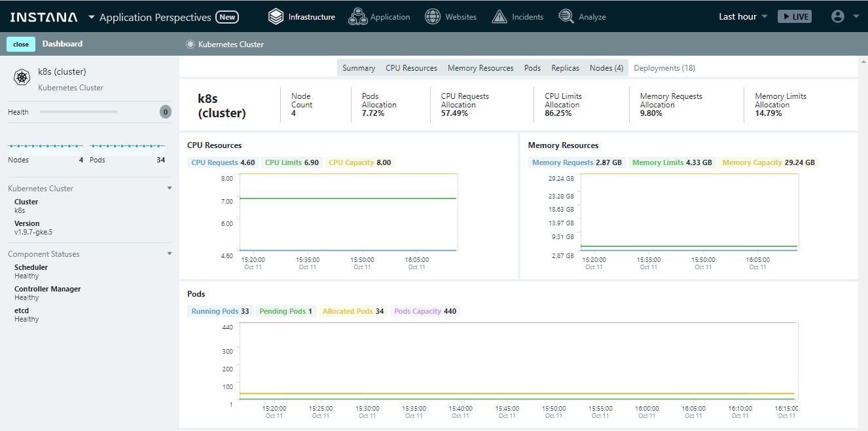Collapse the Component Statuses section
The width and height of the screenshot is (868, 431).
click(170, 253)
